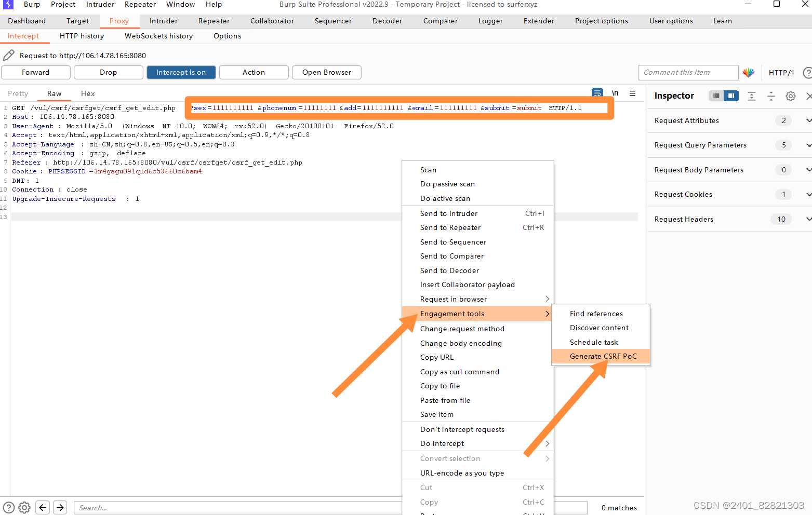Screen dimensions: 812x515
Task: Open Do intercept submenu arrow
Action: point(547,443)
